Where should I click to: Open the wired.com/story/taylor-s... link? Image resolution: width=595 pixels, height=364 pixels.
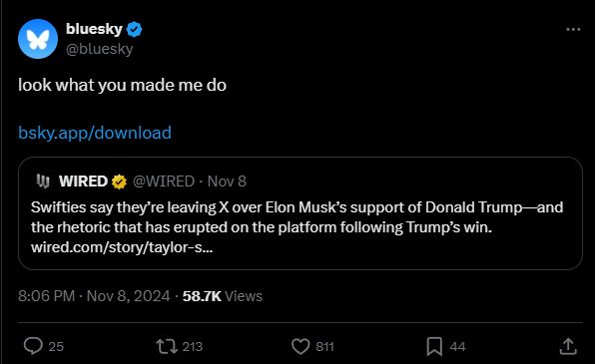[x=122, y=247]
